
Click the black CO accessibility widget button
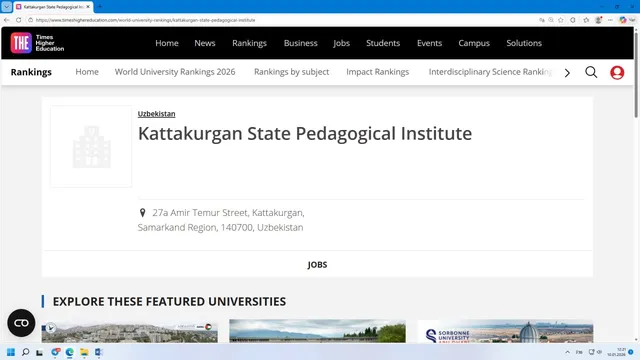[21, 323]
